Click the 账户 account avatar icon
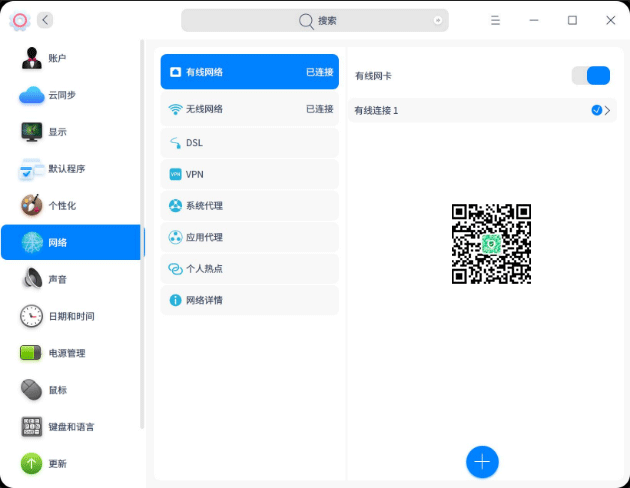 tap(32, 58)
